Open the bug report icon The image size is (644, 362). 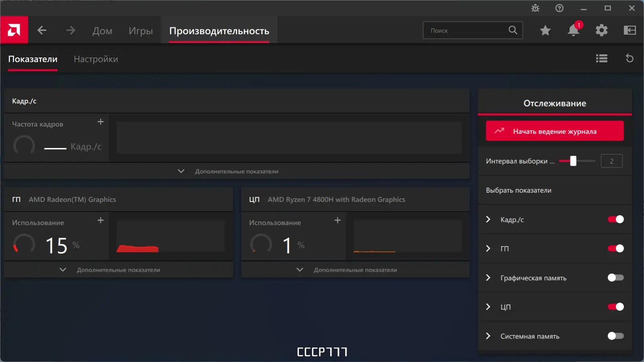click(535, 8)
